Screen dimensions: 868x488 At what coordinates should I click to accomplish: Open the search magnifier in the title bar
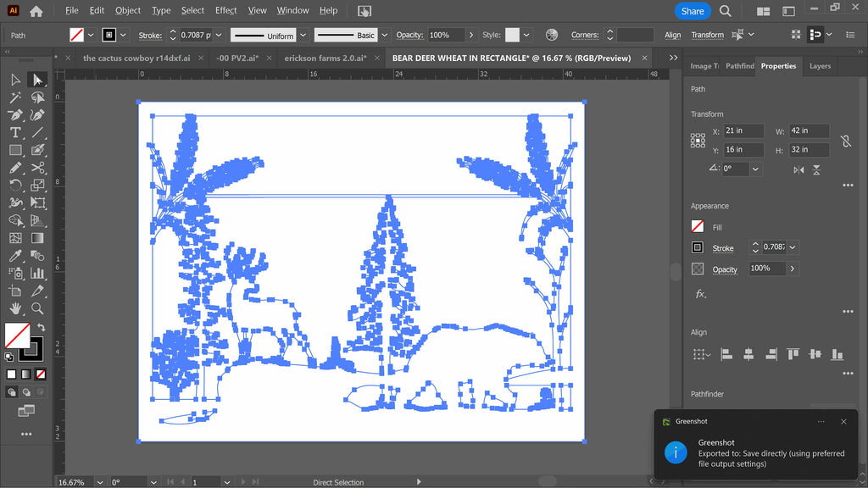pos(726,11)
